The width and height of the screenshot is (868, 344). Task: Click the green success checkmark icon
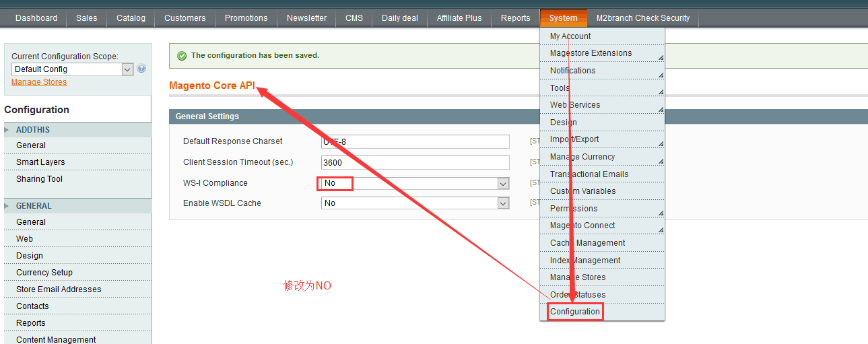(182, 56)
